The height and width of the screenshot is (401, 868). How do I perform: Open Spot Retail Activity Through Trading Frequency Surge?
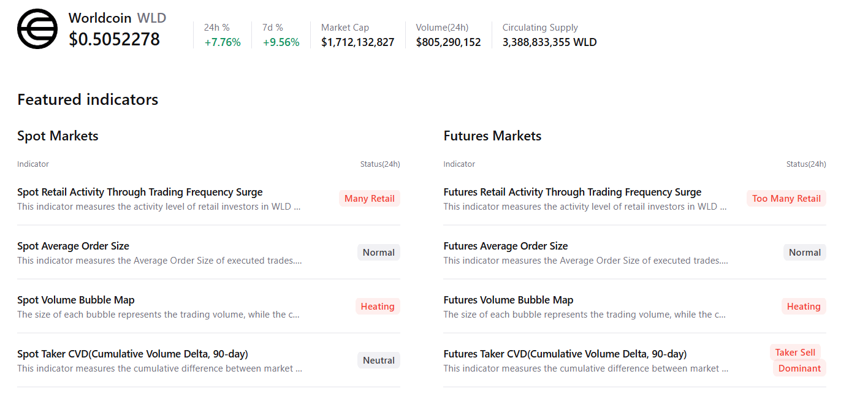(140, 192)
